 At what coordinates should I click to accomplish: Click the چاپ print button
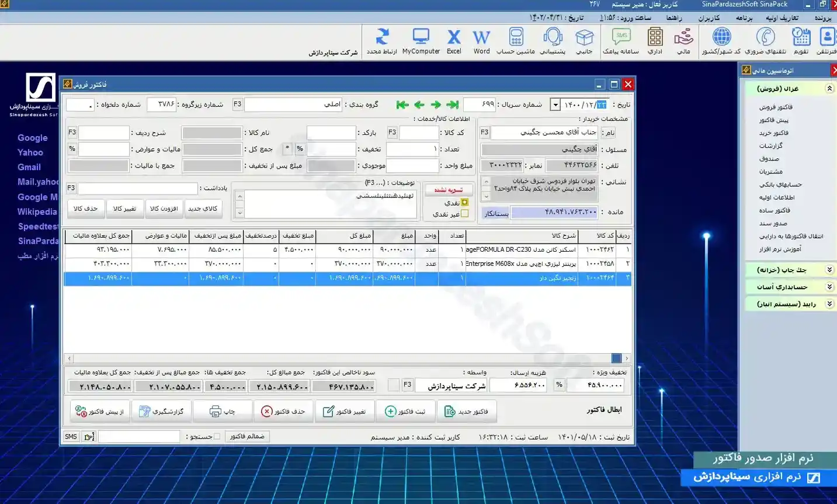pyautogui.click(x=223, y=412)
